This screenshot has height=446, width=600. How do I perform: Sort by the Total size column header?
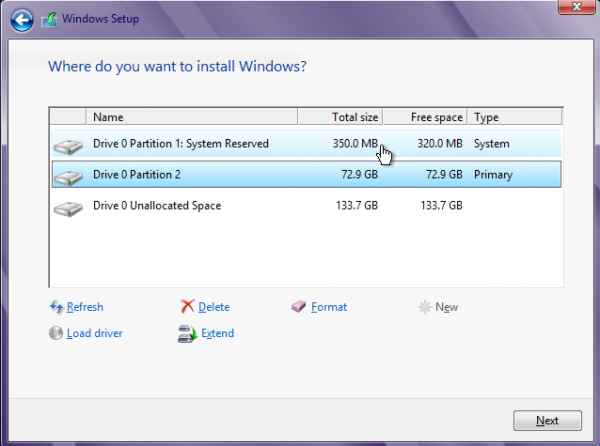click(340, 117)
